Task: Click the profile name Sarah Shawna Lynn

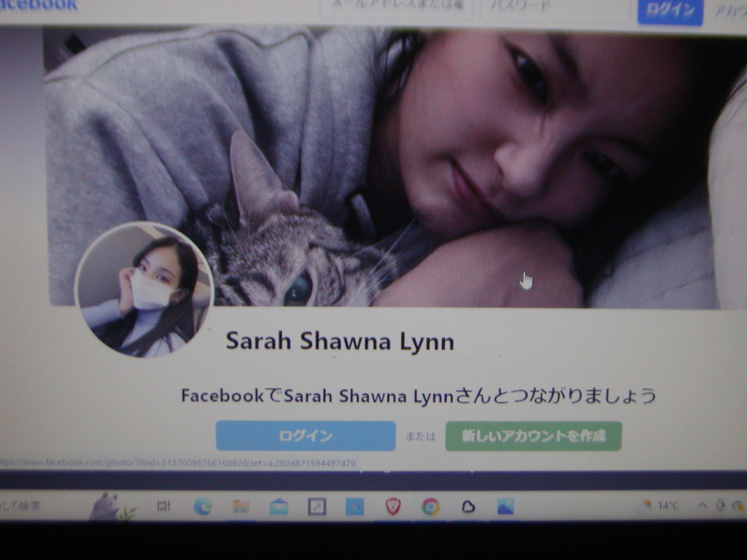Action: click(x=340, y=342)
